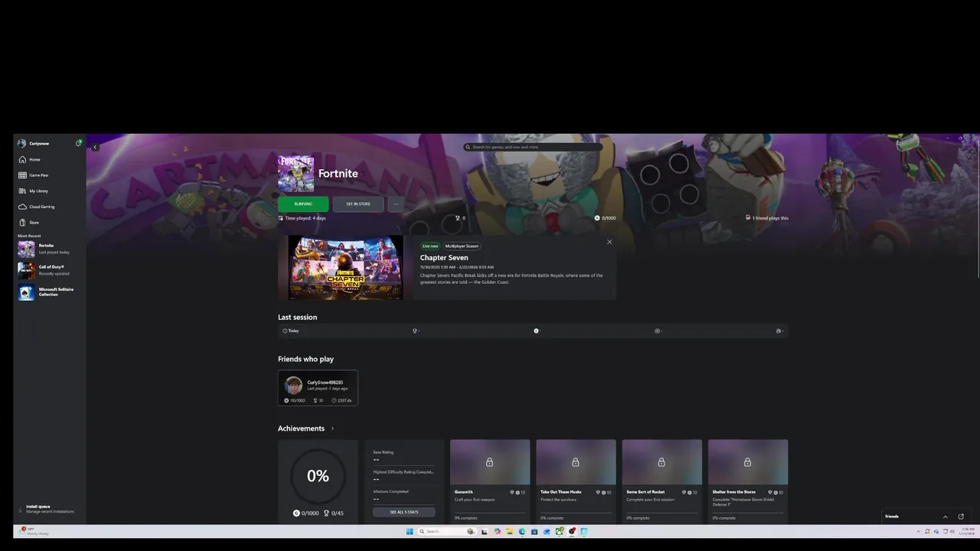980x551 pixels.
Task: Click the Time played: 4 days text
Action: [x=305, y=218]
